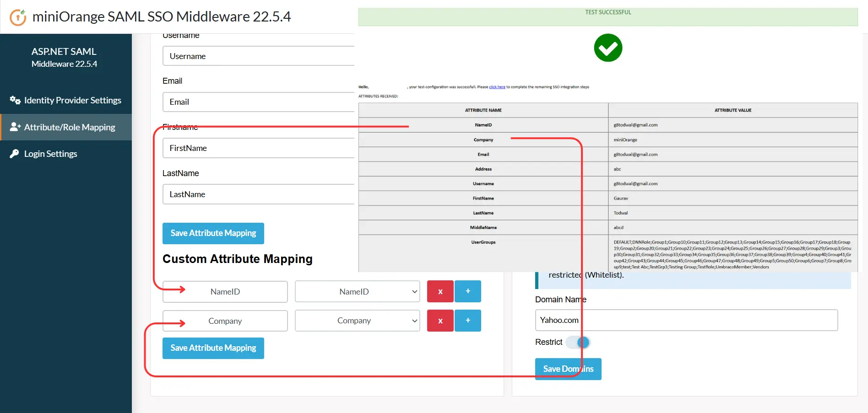
Task: Open Identity Provider Settings in the sidebar
Action: pyautogui.click(x=72, y=100)
